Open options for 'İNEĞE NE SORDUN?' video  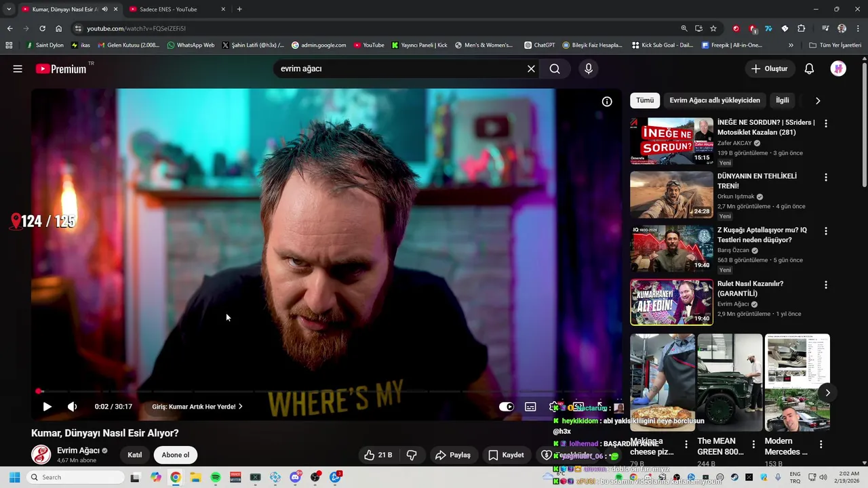click(x=826, y=123)
